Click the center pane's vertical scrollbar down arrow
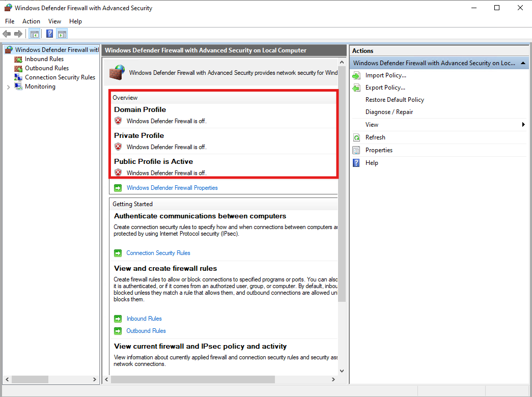Viewport: 532px width, 397px height. (x=342, y=371)
